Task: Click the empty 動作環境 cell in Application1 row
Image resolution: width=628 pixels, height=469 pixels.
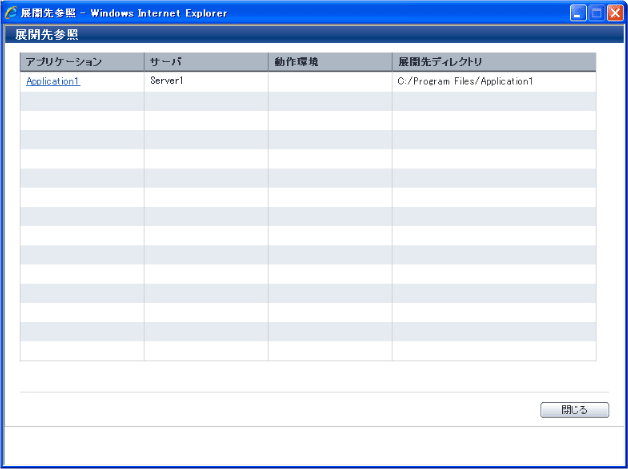Action: pos(330,81)
